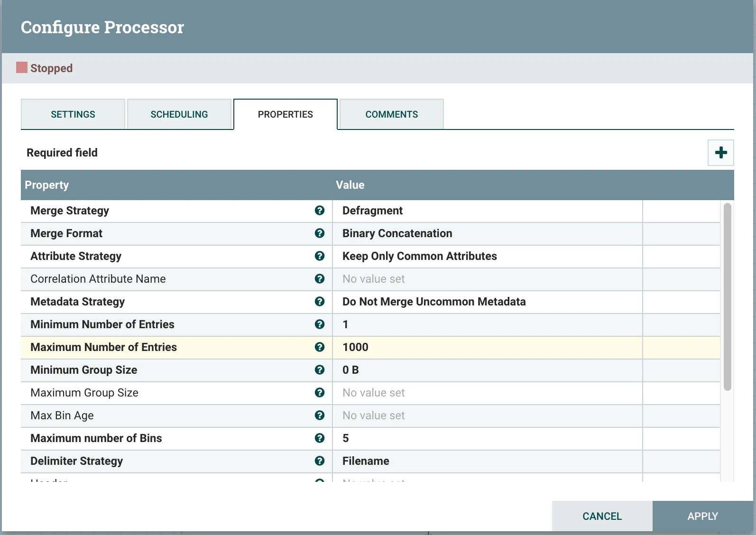Image resolution: width=756 pixels, height=535 pixels.
Task: Show help for Metadata Strategy property
Action: point(320,302)
